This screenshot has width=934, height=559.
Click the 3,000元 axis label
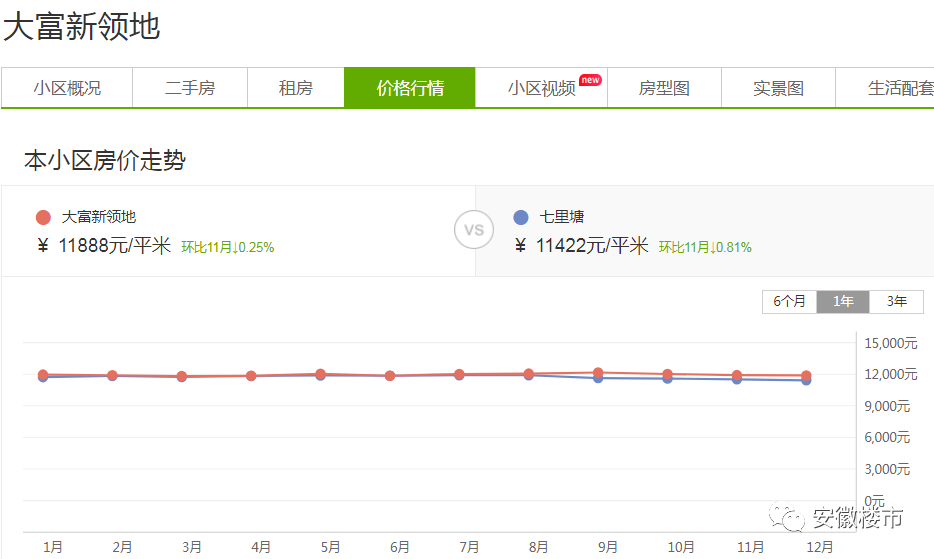(887, 470)
